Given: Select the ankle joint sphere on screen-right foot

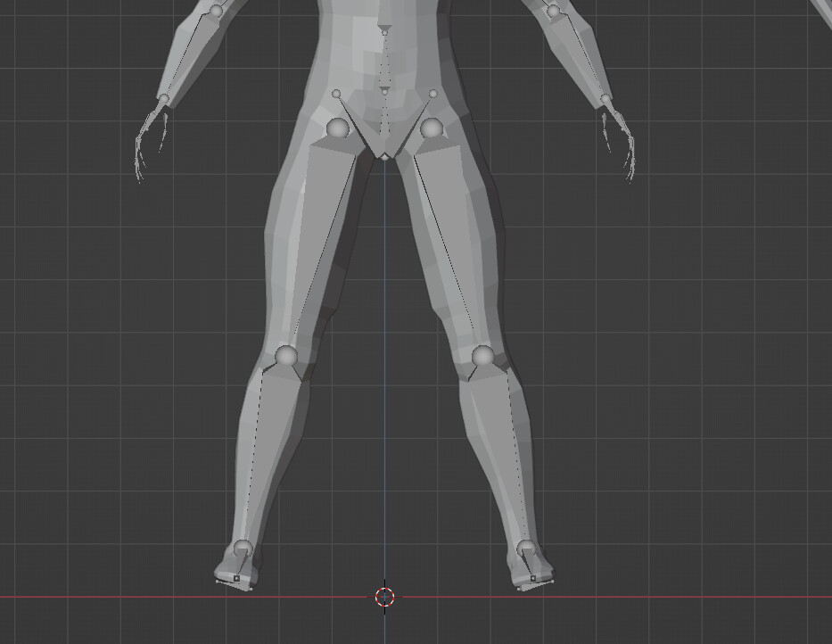Looking at the screenshot, I should tap(526, 548).
